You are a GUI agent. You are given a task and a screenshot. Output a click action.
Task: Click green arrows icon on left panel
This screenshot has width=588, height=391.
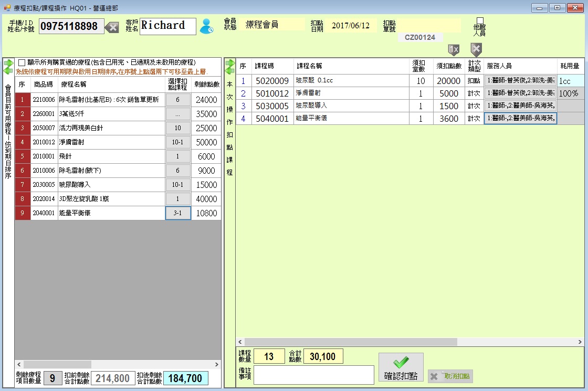(x=8, y=67)
